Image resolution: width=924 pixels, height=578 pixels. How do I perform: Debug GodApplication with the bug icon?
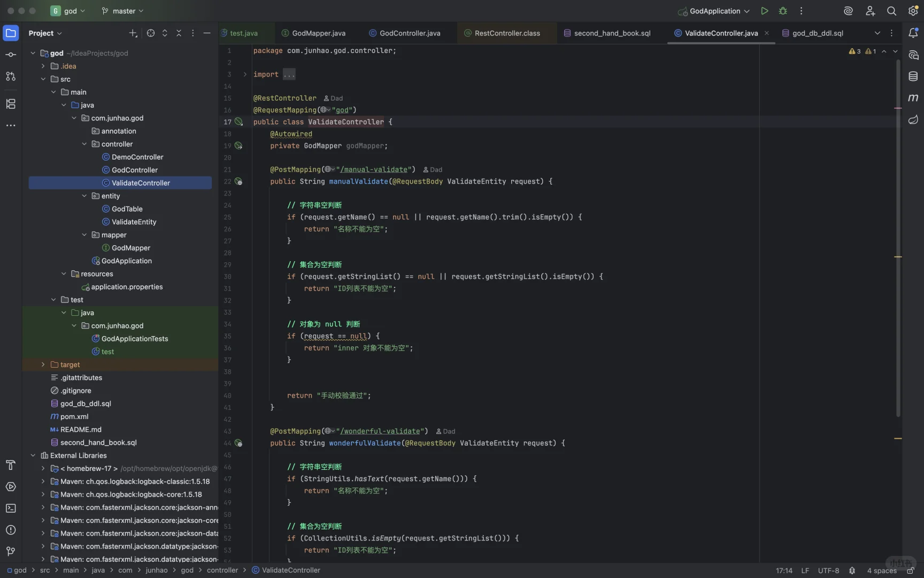point(783,11)
